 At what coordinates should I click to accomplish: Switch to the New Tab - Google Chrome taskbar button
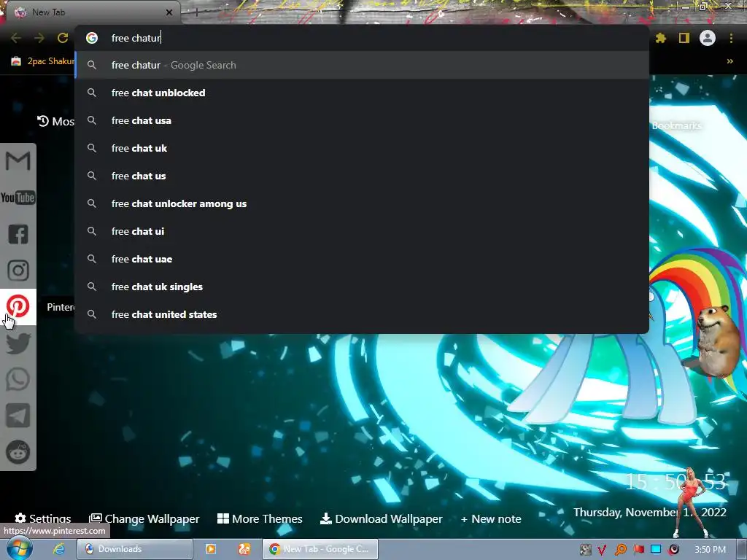pos(320,549)
